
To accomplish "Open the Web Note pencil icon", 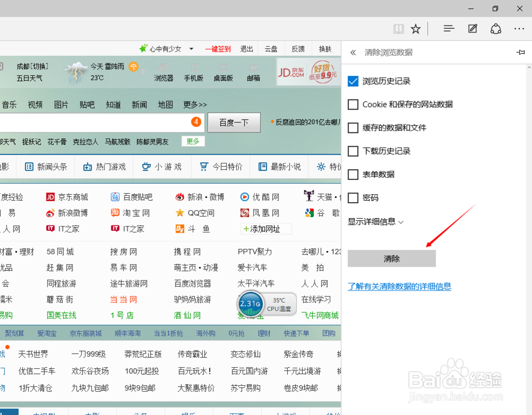I will coord(472,29).
